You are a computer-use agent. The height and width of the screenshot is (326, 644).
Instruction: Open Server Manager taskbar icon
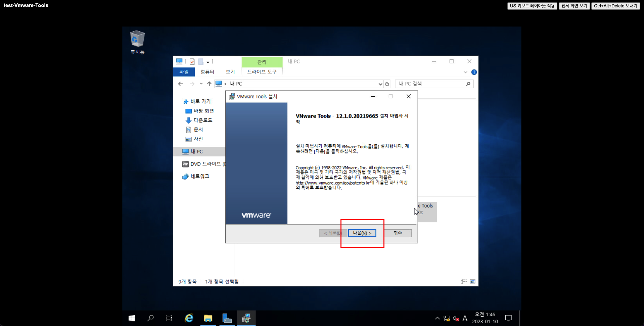tap(227, 318)
